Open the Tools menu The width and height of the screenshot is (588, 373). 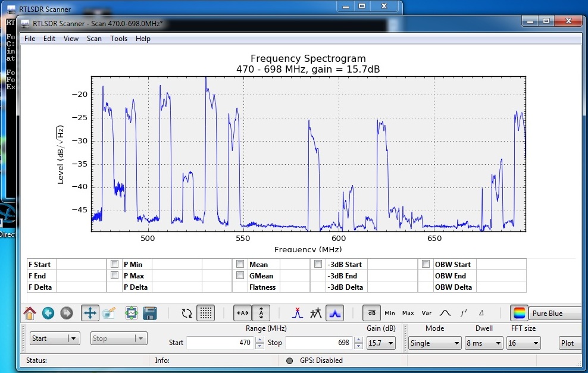click(118, 39)
